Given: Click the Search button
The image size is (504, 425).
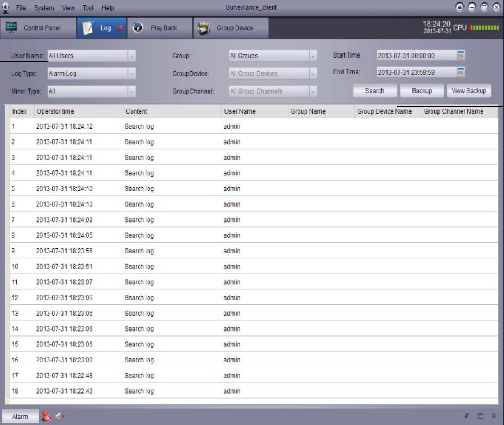Looking at the screenshot, I should coord(375,91).
